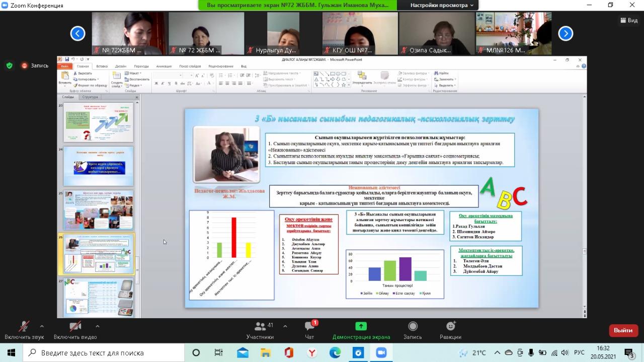Click the green Share Screen icon
Screen dimensions: 644x362
tap(361, 326)
